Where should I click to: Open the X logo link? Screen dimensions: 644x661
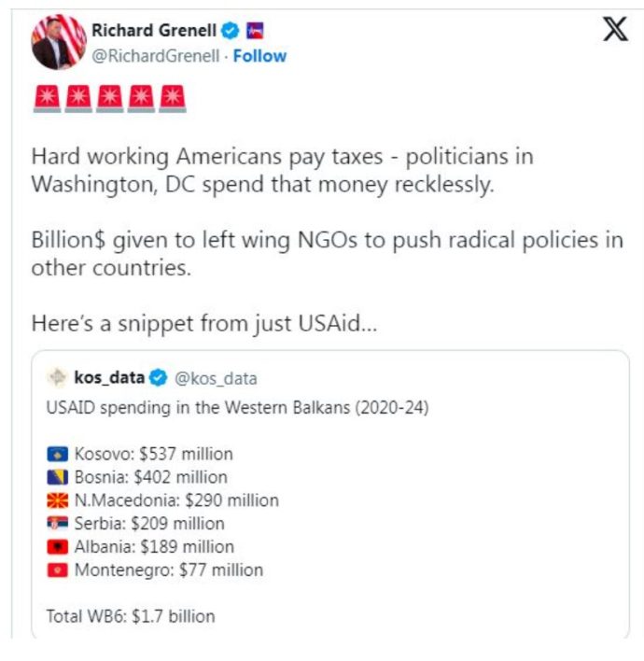coord(614,31)
